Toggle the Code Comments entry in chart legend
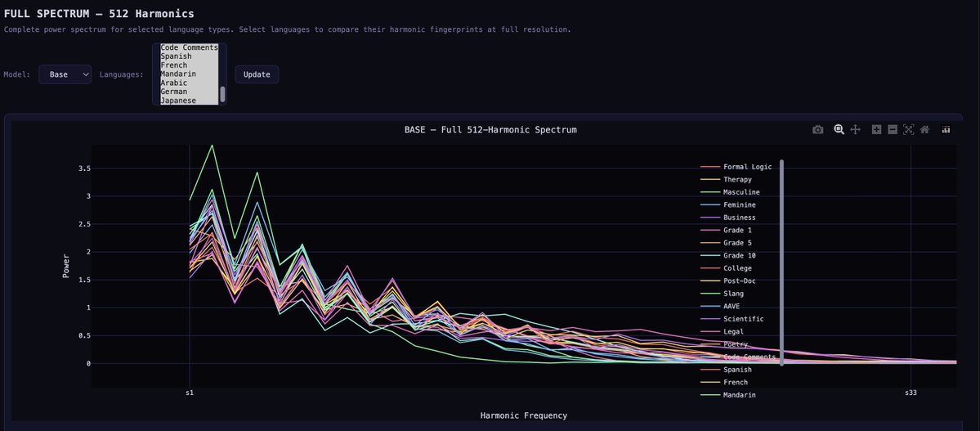The width and height of the screenshot is (980, 431). tap(738, 357)
